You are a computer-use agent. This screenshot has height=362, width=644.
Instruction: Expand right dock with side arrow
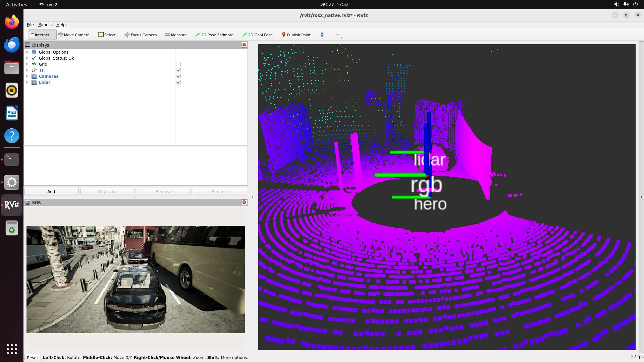point(641,197)
